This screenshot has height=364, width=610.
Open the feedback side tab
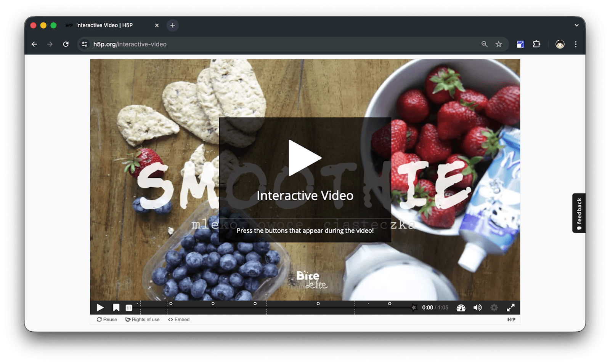(x=579, y=213)
